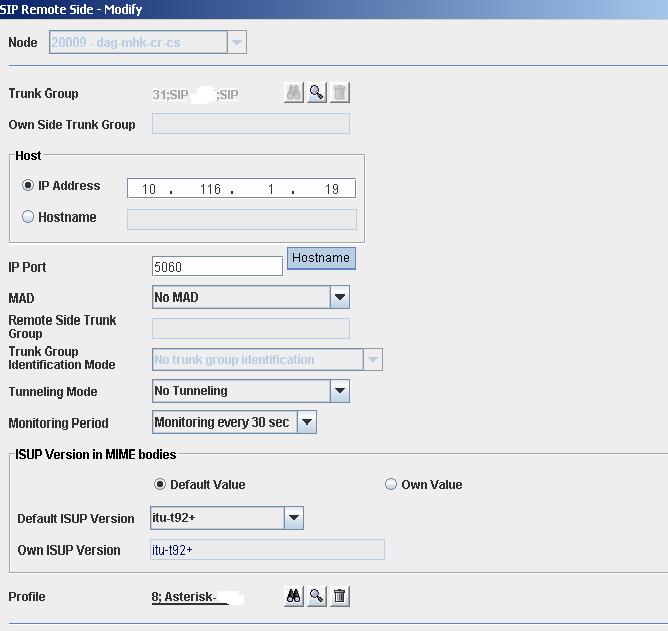668x631 pixels.
Task: Click the trash icon beside Trunk Group
Action: pyautogui.click(x=340, y=93)
